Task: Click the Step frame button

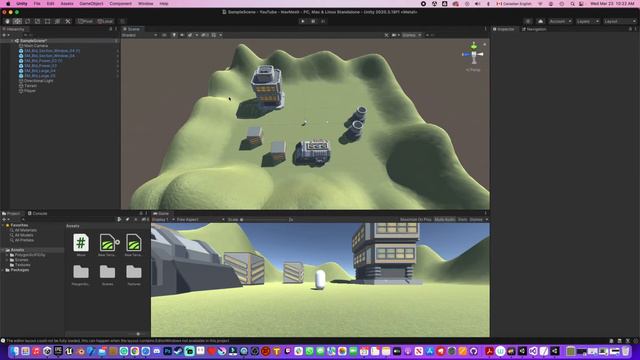Action: 323,21
